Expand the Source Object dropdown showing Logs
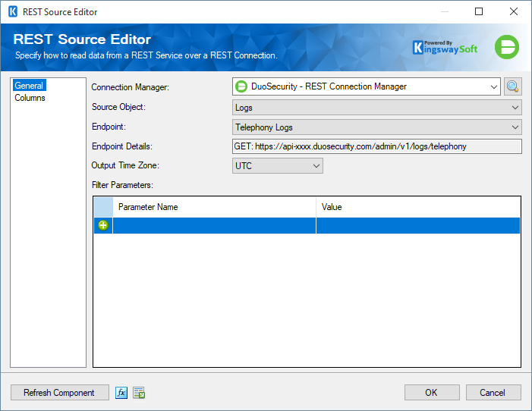532x411 pixels. (377, 108)
